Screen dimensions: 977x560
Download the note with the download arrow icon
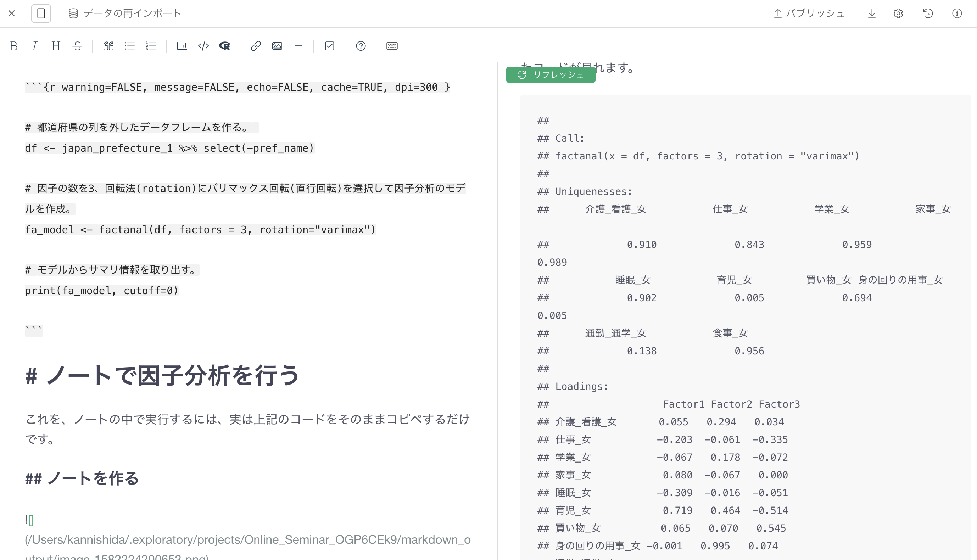coord(872,13)
